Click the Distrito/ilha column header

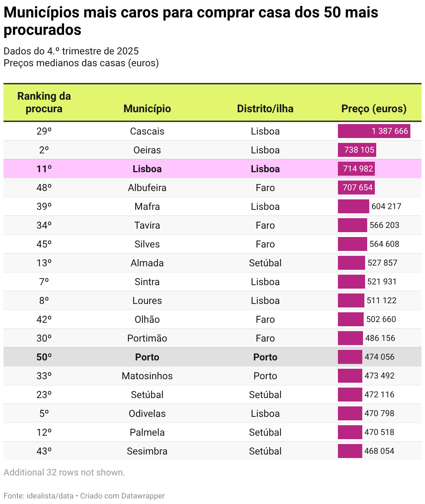265,108
